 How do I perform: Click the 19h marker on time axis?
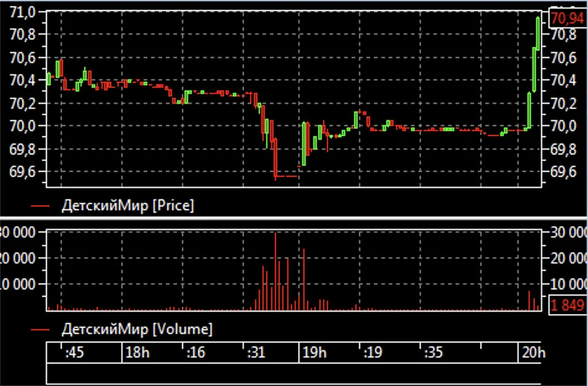314,352
